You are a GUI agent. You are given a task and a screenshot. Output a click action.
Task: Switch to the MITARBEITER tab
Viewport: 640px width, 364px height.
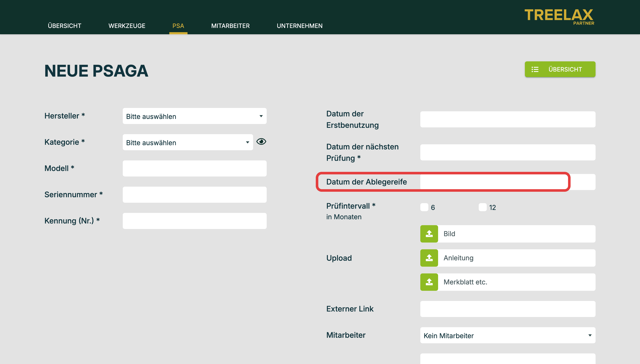230,26
